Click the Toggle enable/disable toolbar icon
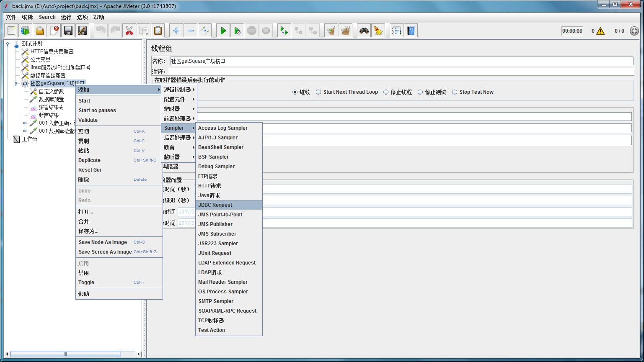The height and width of the screenshot is (362, 644). pos(205,31)
